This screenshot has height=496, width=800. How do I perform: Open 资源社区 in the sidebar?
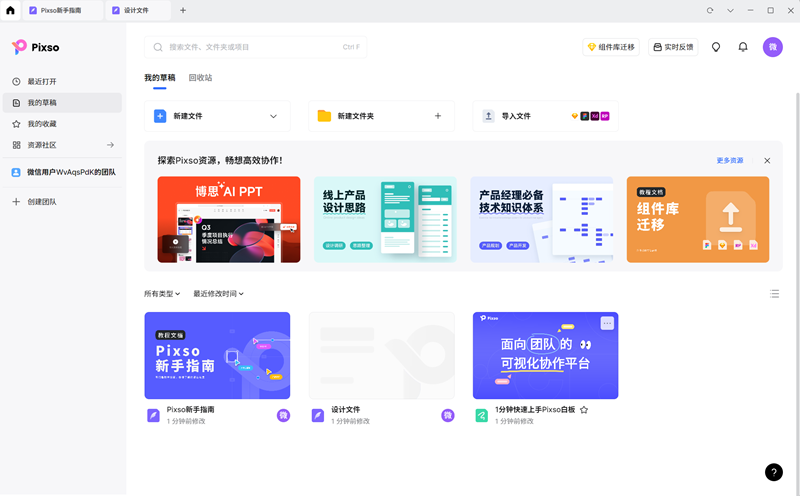[62, 145]
